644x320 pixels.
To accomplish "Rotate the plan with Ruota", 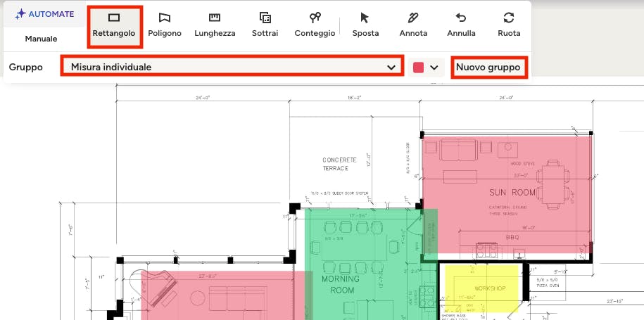I will pyautogui.click(x=508, y=25).
